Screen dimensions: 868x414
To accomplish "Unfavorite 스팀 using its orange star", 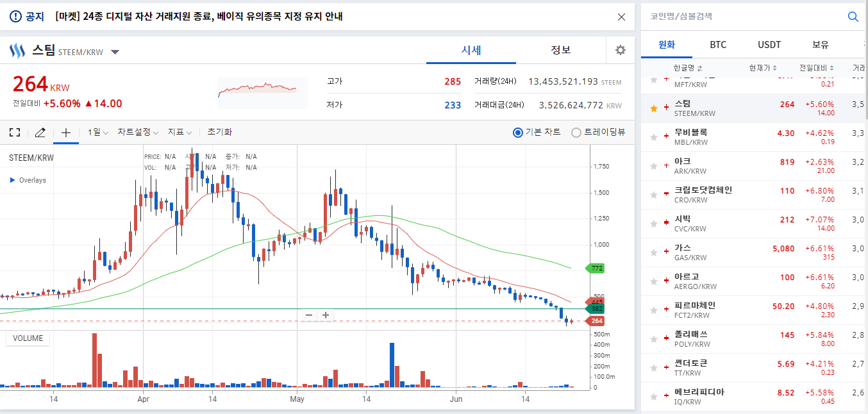I will (x=654, y=108).
